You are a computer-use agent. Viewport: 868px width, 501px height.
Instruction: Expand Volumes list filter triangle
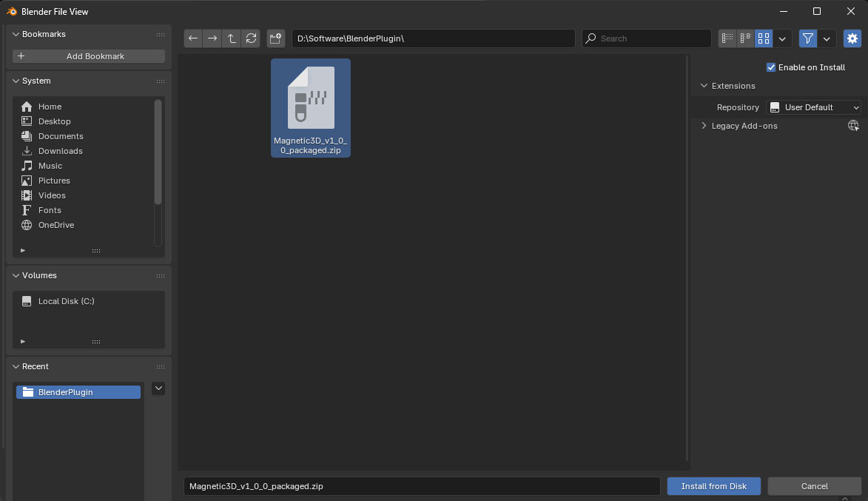click(23, 342)
